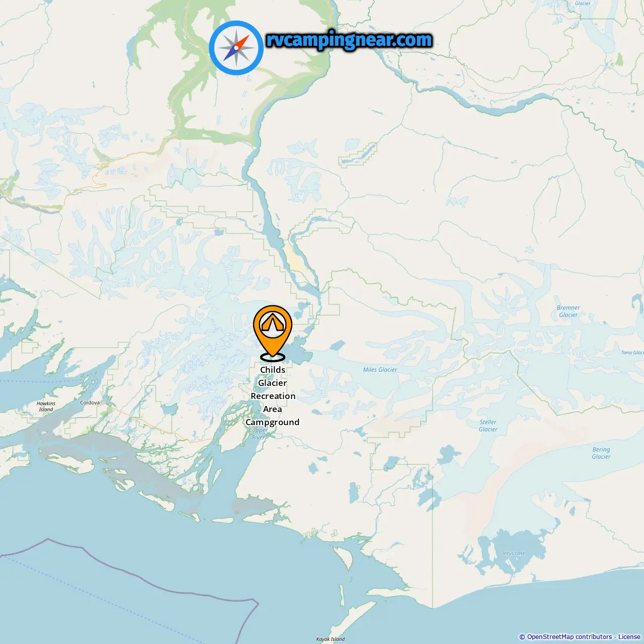This screenshot has height=644, width=644.
Task: Click the Vitus Lake label
Action: click(514, 553)
